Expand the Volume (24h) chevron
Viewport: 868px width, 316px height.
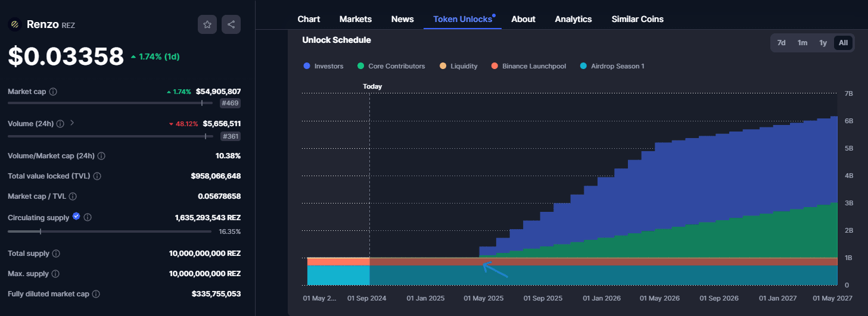pos(72,123)
